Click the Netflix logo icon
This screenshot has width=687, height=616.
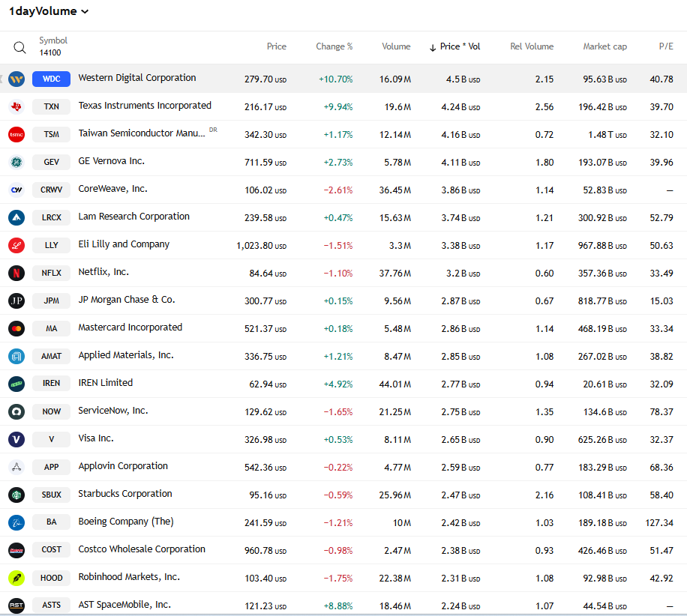(16, 274)
